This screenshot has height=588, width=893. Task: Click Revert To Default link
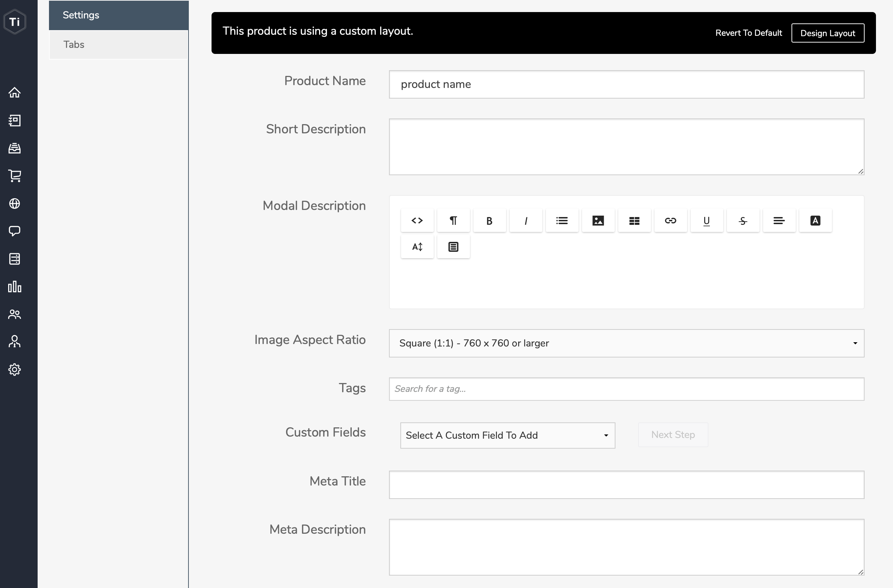[x=749, y=33]
